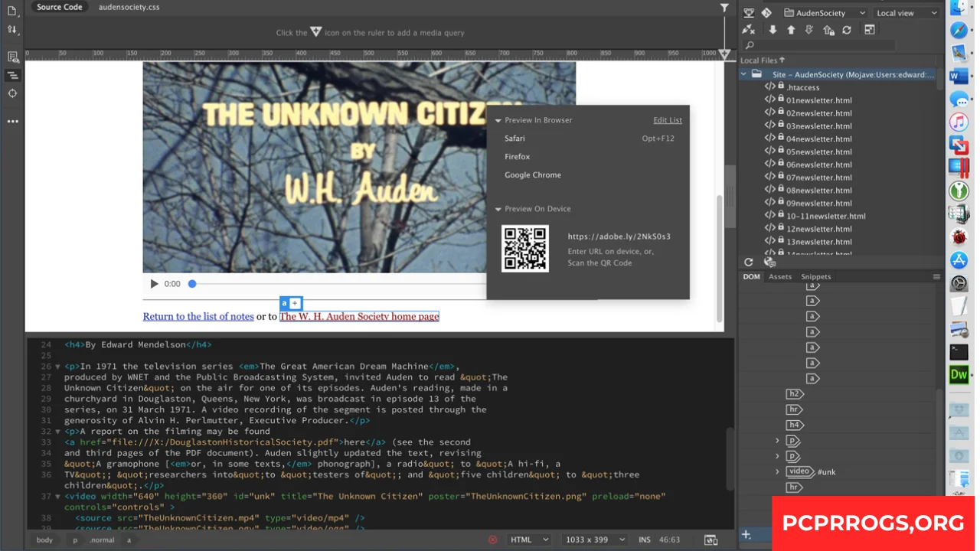Click Define Servers icon in Files panel
Screen dimensions: 980x551
point(749,13)
